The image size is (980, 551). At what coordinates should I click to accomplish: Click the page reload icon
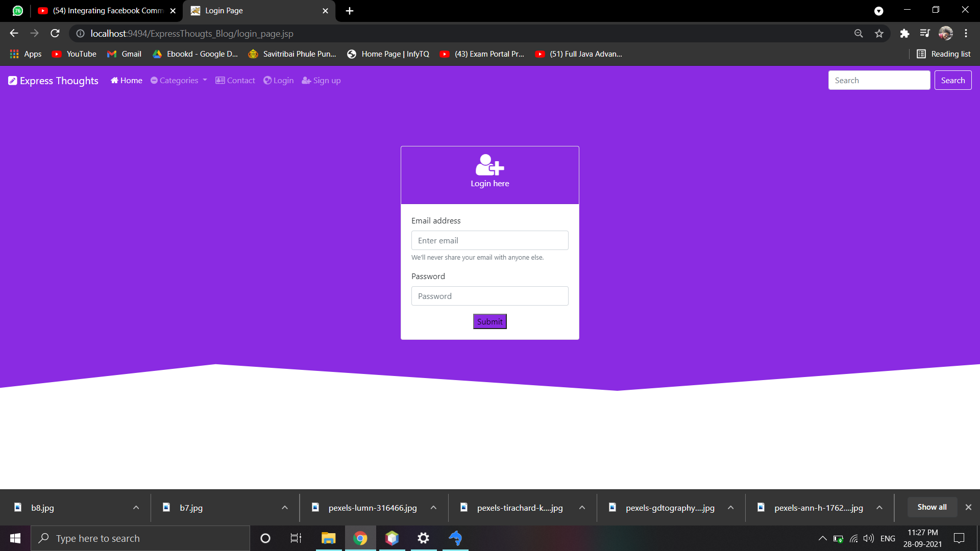click(55, 34)
